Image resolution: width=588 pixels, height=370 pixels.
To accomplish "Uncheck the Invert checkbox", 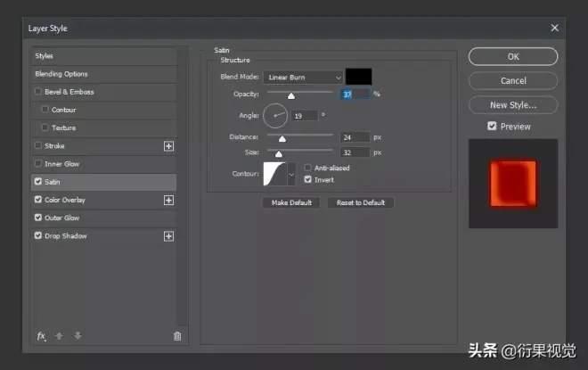I will point(308,179).
